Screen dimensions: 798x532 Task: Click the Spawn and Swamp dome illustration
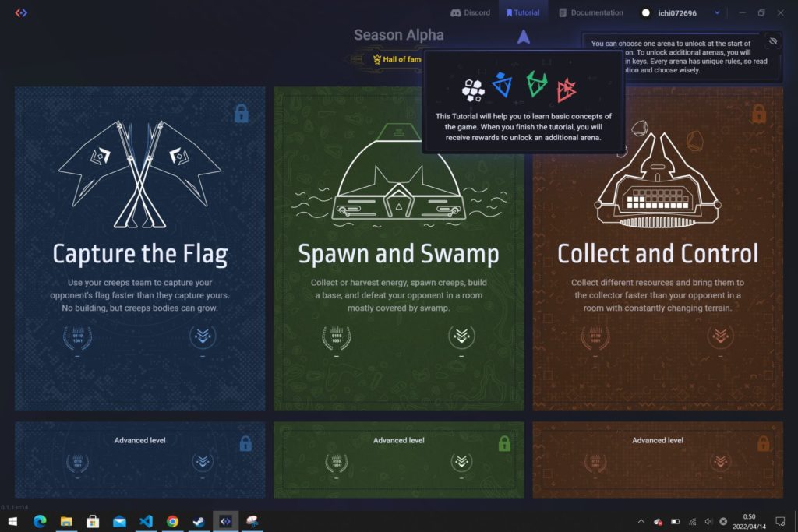(x=398, y=174)
